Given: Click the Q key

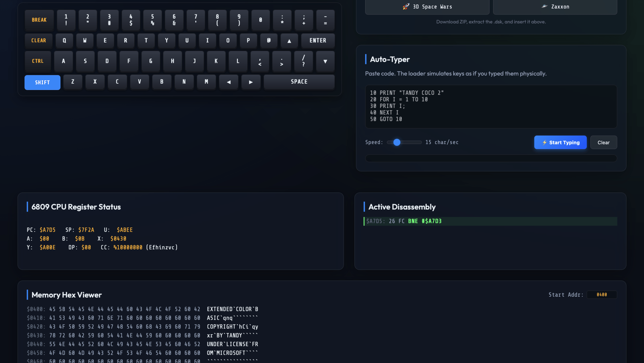Looking at the screenshot, I should point(64,40).
